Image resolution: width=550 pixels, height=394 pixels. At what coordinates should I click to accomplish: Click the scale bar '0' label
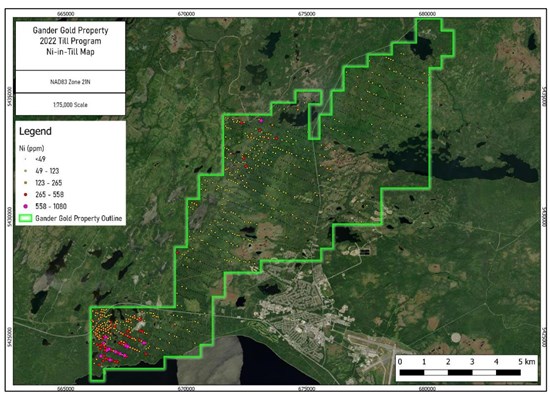point(400,362)
